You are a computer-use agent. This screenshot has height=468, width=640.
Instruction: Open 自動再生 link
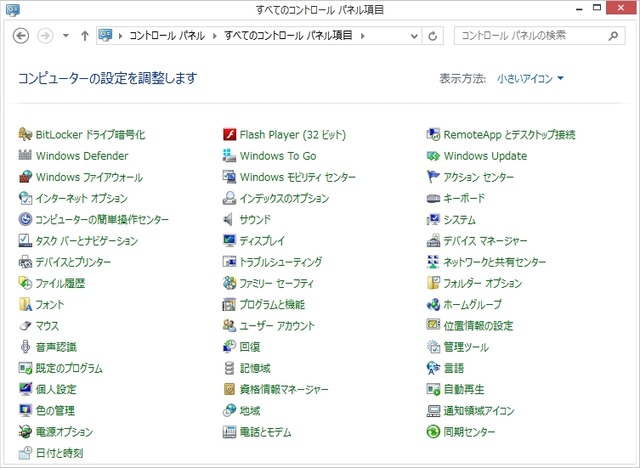[x=464, y=389]
